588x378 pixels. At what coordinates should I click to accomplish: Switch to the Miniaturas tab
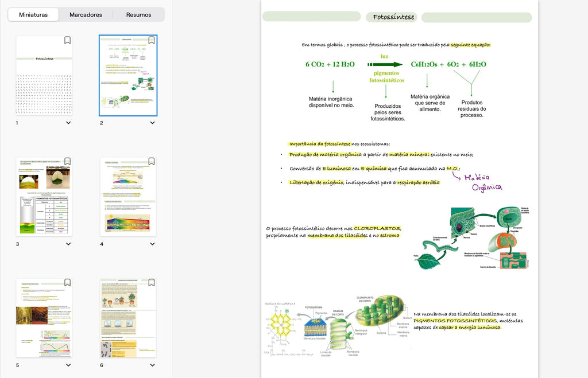coord(33,14)
